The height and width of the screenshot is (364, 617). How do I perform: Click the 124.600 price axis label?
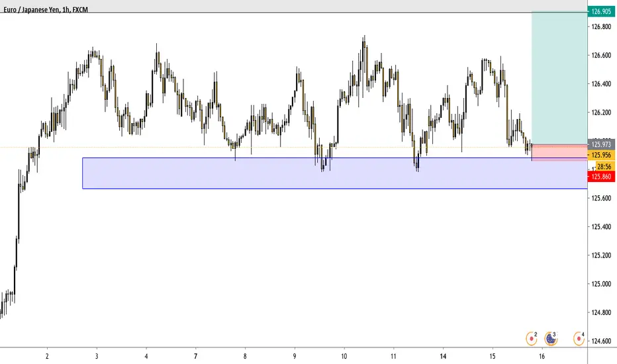pyautogui.click(x=601, y=341)
